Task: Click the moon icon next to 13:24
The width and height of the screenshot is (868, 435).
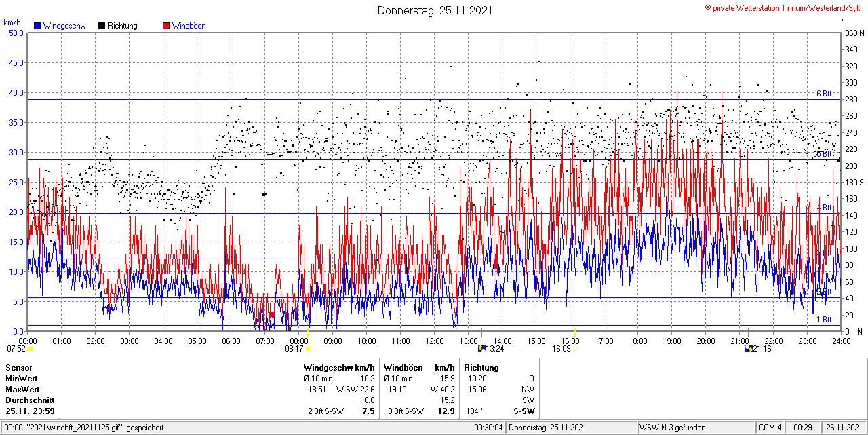Action: pyautogui.click(x=481, y=349)
